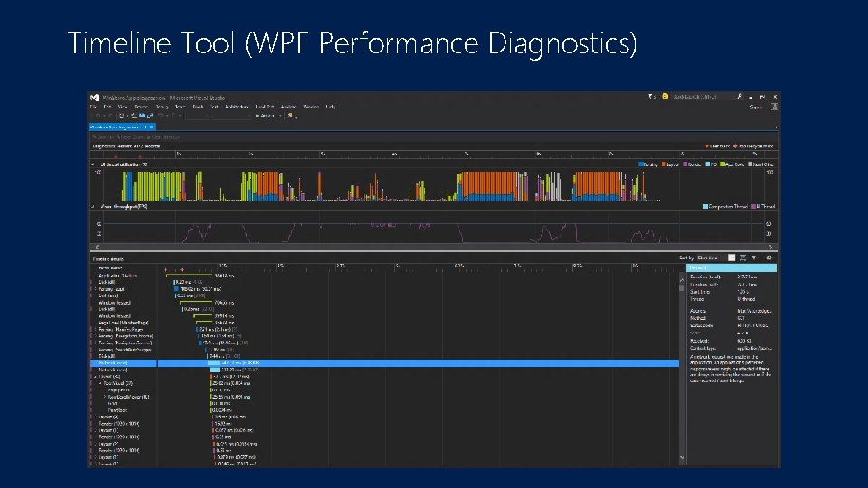
Task: Click the Visual Studio logo icon
Action: tap(95, 98)
